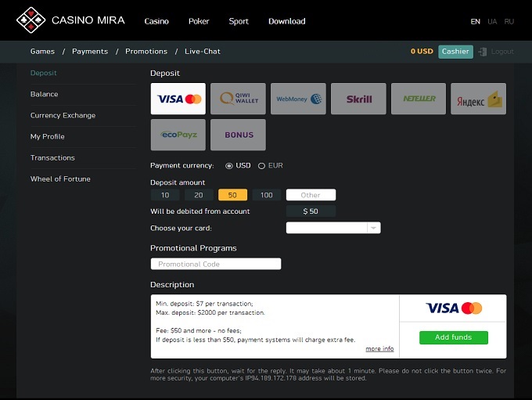Choose Yandex money payment method

click(x=478, y=99)
